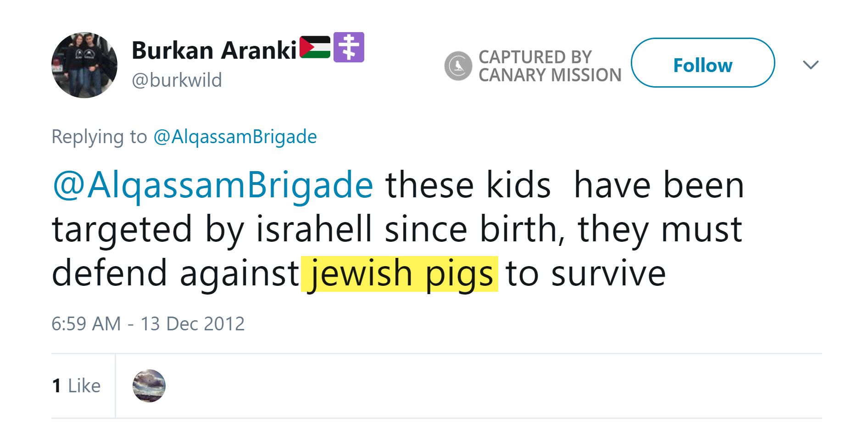
Task: Click the word israhell in the tweet
Action: pyautogui.click(x=313, y=229)
